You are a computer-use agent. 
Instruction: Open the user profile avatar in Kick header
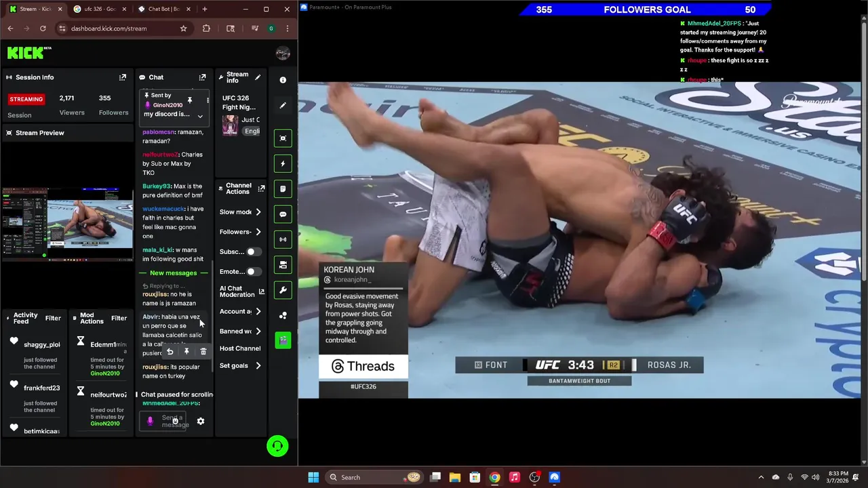283,54
